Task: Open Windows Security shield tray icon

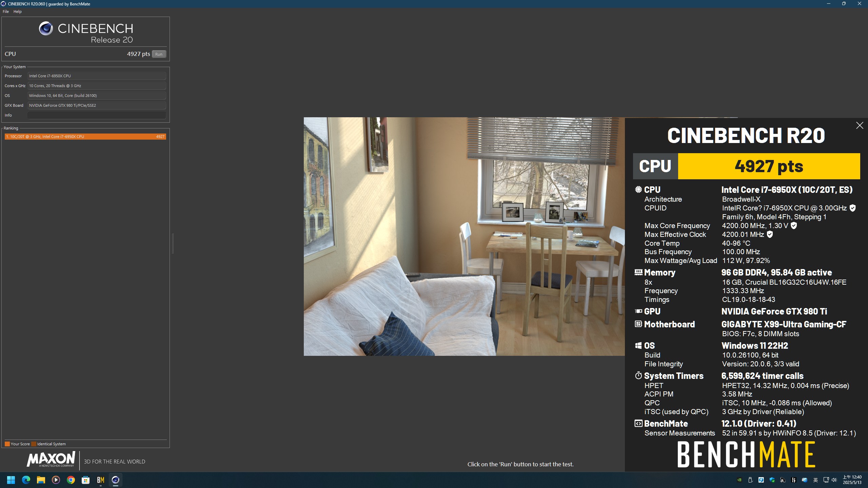Action: (x=772, y=480)
